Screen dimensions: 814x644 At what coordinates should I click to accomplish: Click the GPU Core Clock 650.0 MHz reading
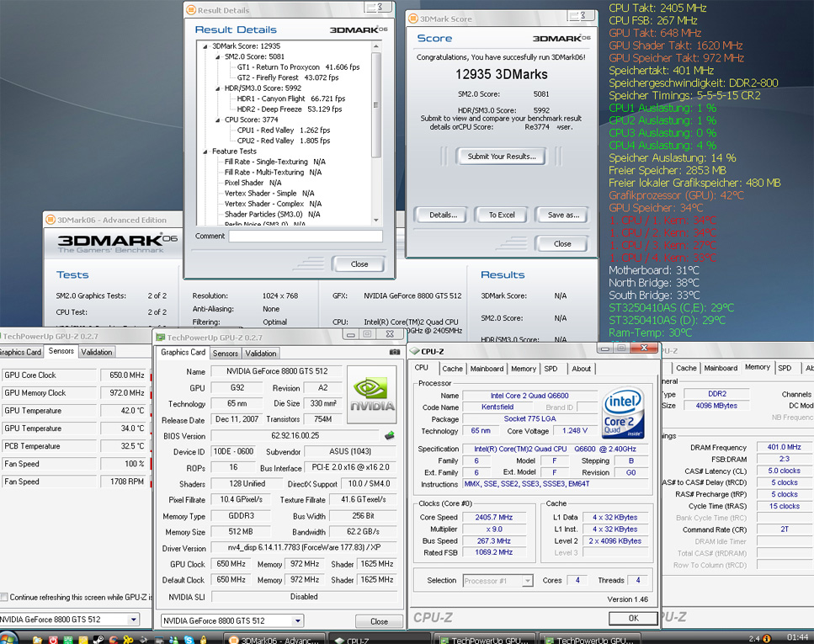(x=123, y=375)
